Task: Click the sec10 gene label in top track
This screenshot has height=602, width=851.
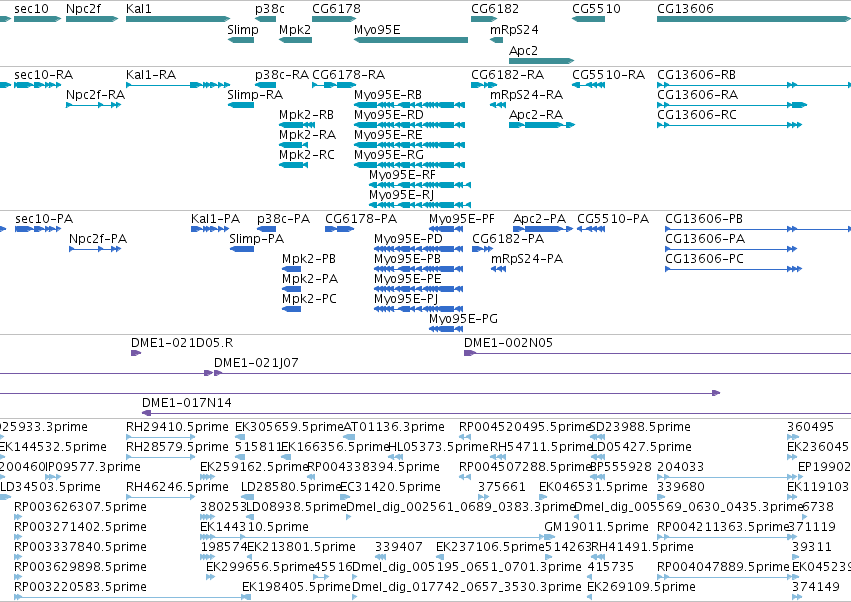Action: click(x=31, y=9)
